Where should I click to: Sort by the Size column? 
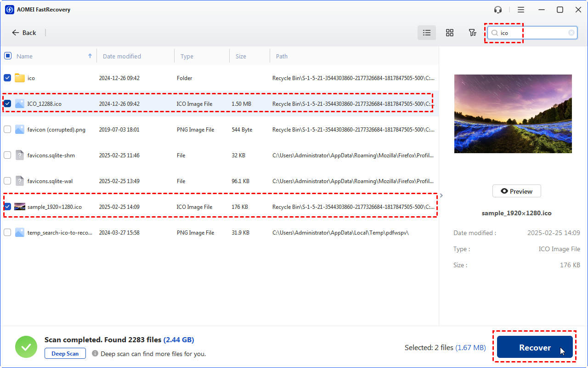[x=241, y=56]
